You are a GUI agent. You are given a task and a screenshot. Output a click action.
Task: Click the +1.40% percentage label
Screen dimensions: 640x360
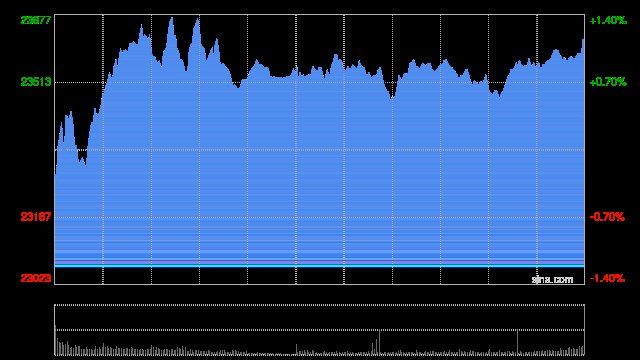[608, 20]
